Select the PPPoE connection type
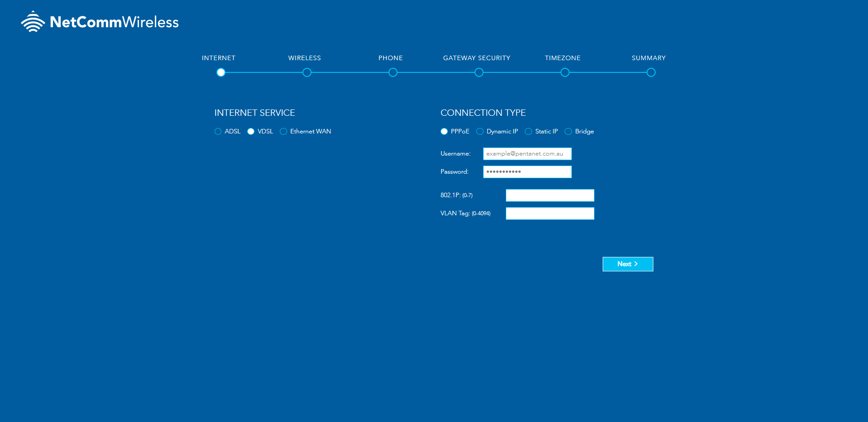 [x=444, y=131]
